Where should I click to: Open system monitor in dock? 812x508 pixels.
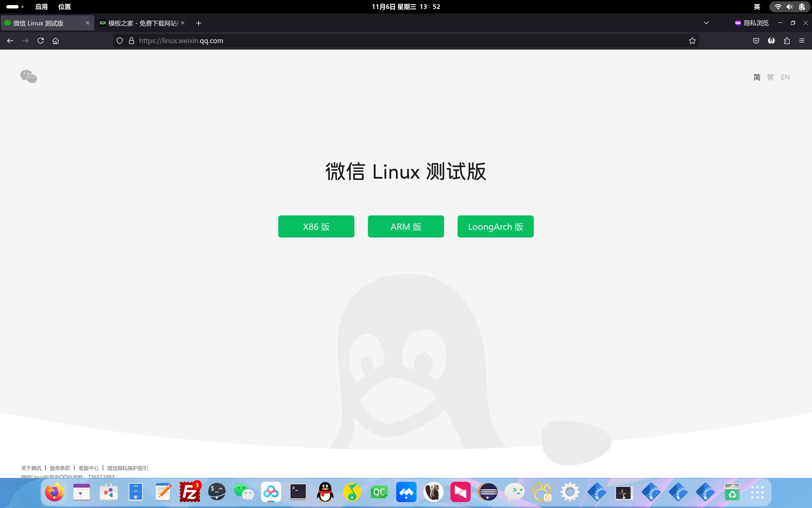coord(624,492)
